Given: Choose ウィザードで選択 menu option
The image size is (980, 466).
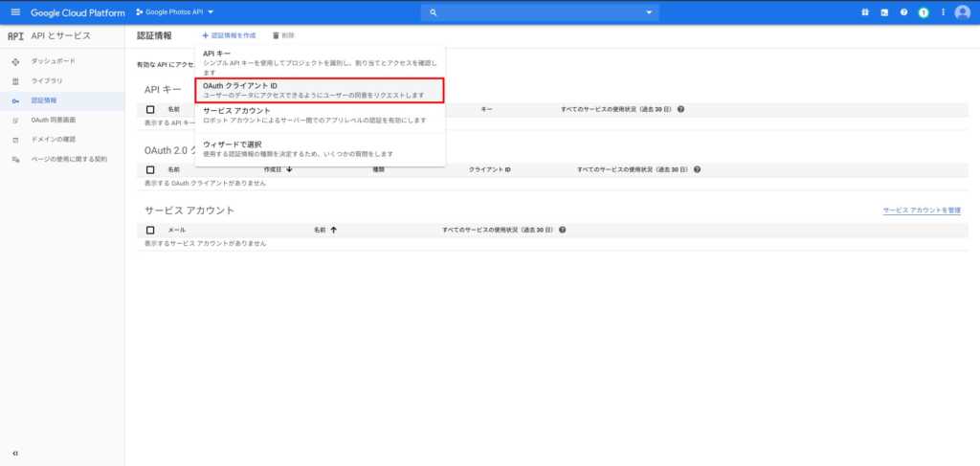Looking at the screenshot, I should pyautogui.click(x=319, y=148).
